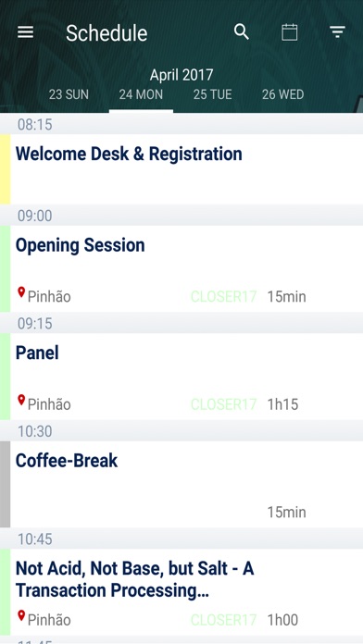The height and width of the screenshot is (644, 363).
Task: Open the filter options icon
Action: [337, 32]
